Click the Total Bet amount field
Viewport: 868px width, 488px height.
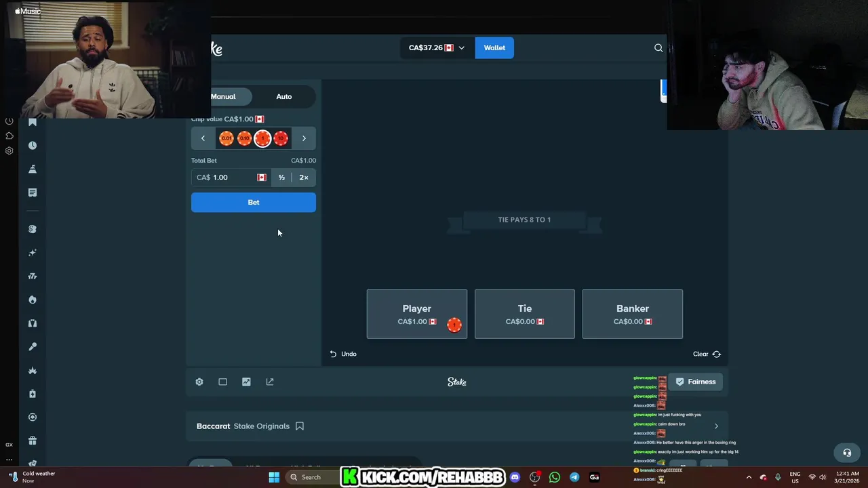click(x=231, y=178)
